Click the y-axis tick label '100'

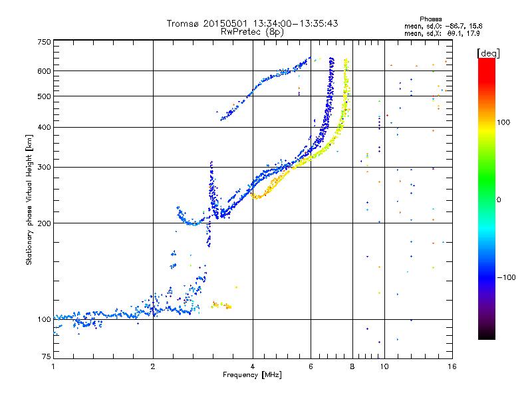coord(44,320)
